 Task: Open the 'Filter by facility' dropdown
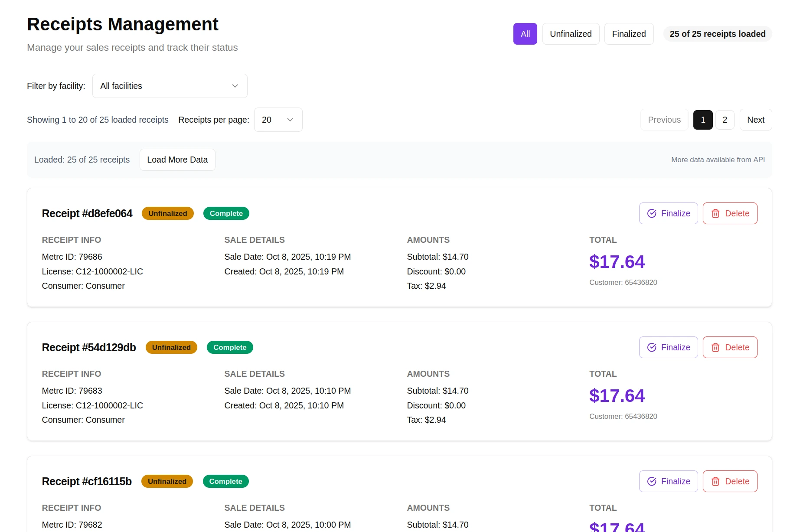[170, 85]
